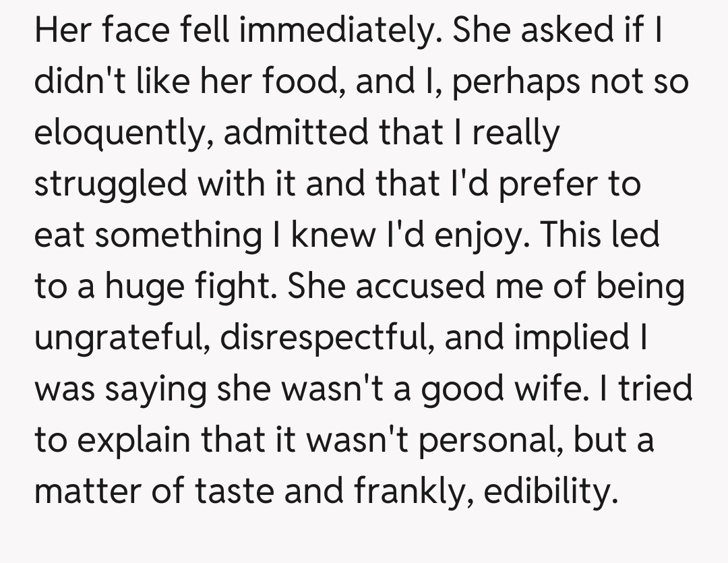Click the word "ungrateful"

[116, 338]
